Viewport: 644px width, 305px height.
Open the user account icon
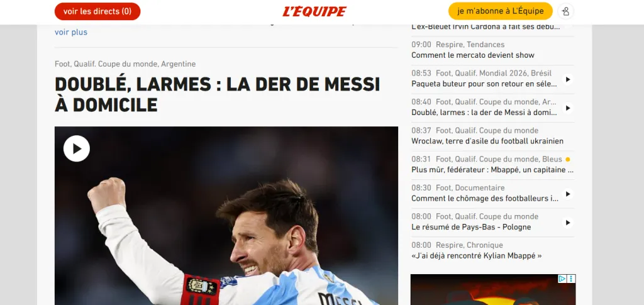[x=565, y=11]
